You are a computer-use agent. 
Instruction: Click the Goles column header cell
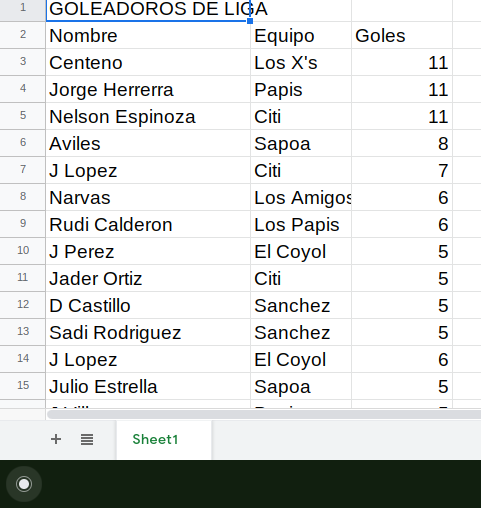point(402,35)
